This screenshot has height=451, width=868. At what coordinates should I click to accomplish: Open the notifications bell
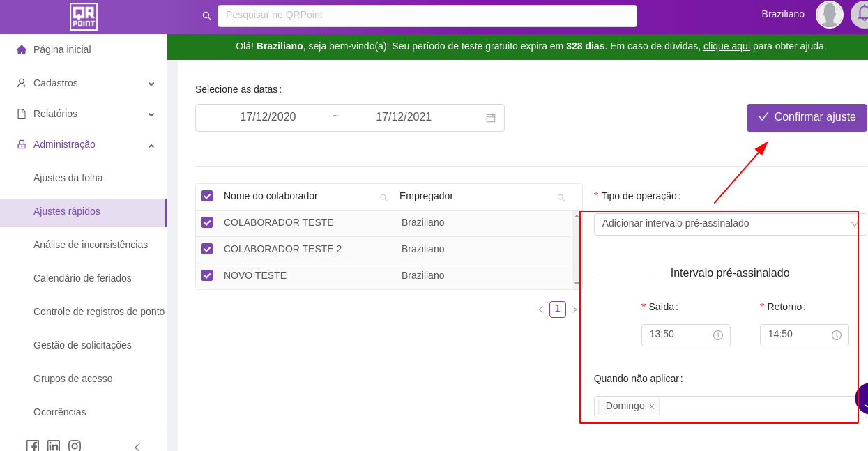(860, 14)
